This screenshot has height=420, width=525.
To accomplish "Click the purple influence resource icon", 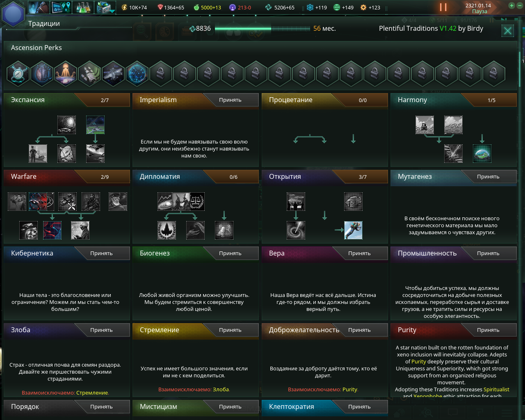I will coord(233,7).
